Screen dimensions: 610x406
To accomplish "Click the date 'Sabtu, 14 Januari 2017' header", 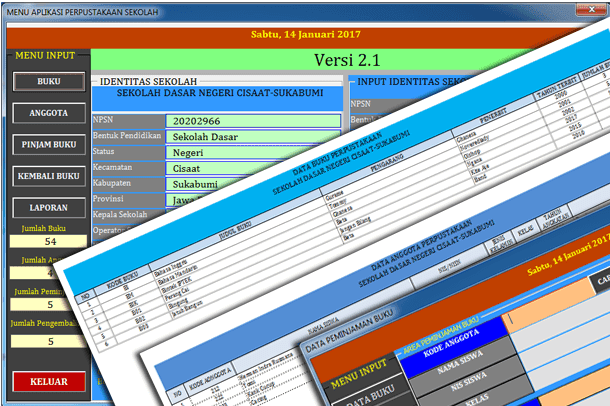I will tap(305, 34).
